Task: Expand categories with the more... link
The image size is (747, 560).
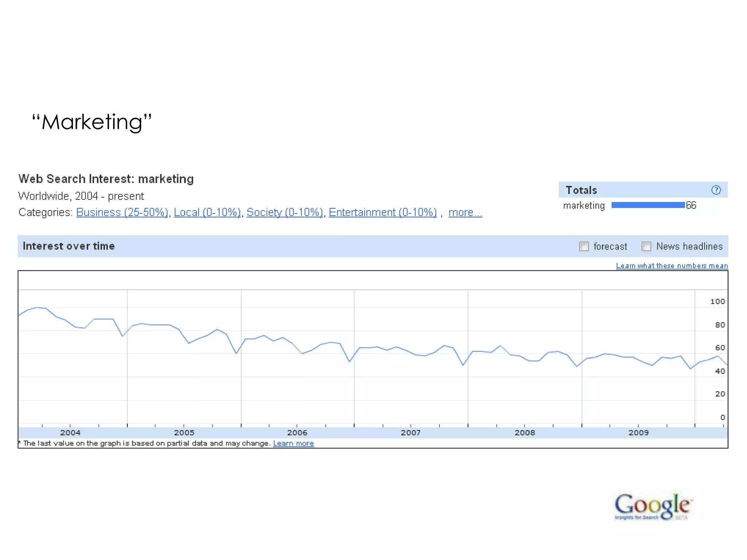Action: pos(465,212)
